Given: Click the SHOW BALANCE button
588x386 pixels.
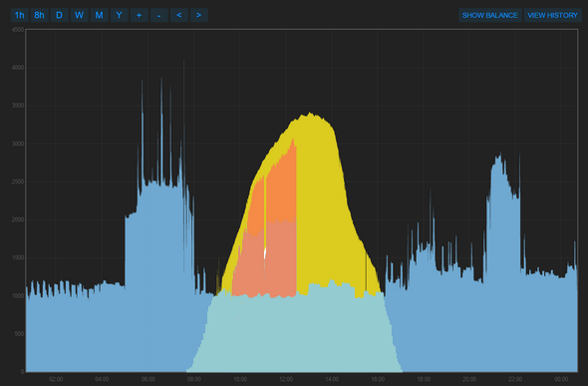Looking at the screenshot, I should (x=489, y=15).
